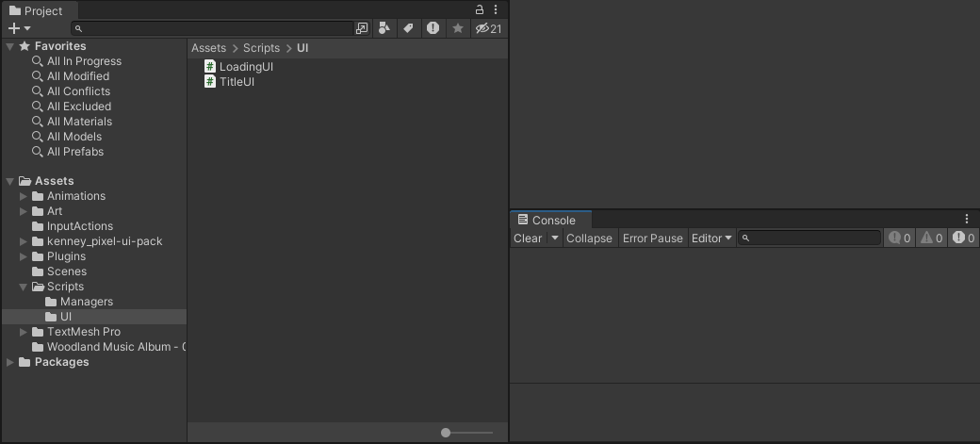Click the Project search field

tap(213, 28)
